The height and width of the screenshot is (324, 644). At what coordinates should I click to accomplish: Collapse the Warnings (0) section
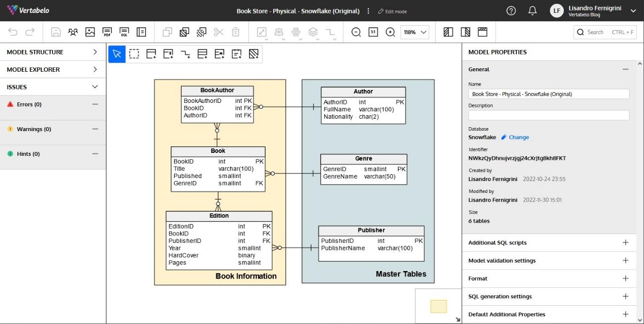(95, 129)
